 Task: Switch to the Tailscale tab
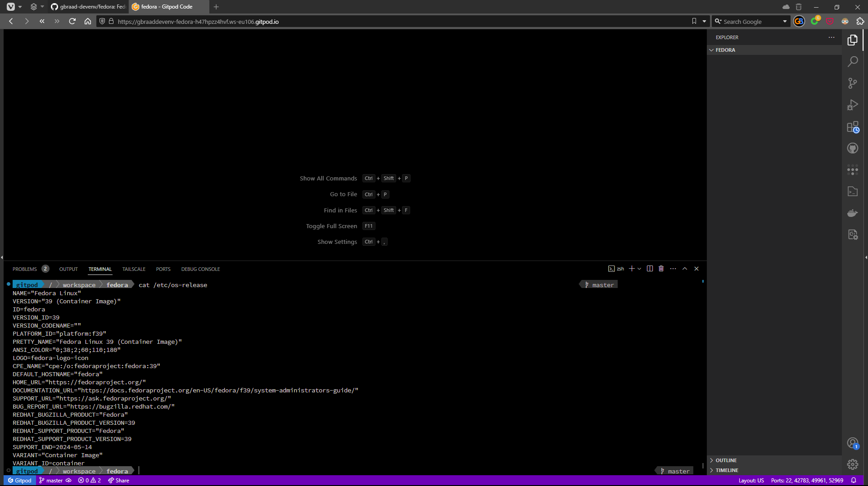pyautogui.click(x=134, y=269)
